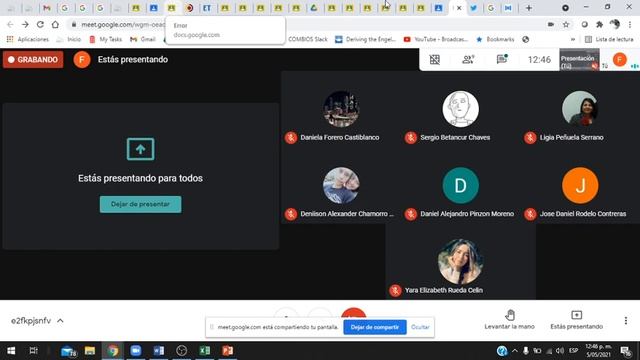Switch to the Google Drive browser tab
The width and height of the screenshot is (640, 360).
[x=313, y=8]
